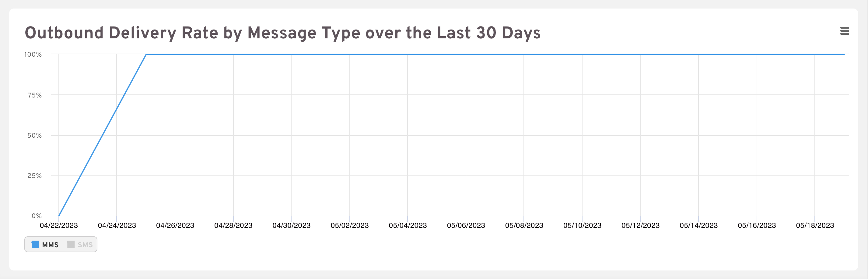Click the 04/30/2023 x-axis date
Screen dimensions: 868x279
[291, 225]
